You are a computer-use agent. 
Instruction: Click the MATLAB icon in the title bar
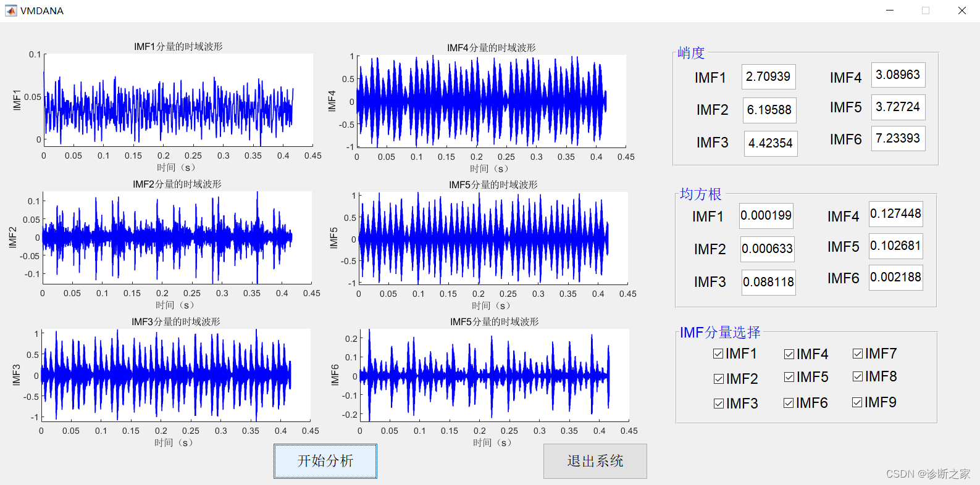click(10, 10)
